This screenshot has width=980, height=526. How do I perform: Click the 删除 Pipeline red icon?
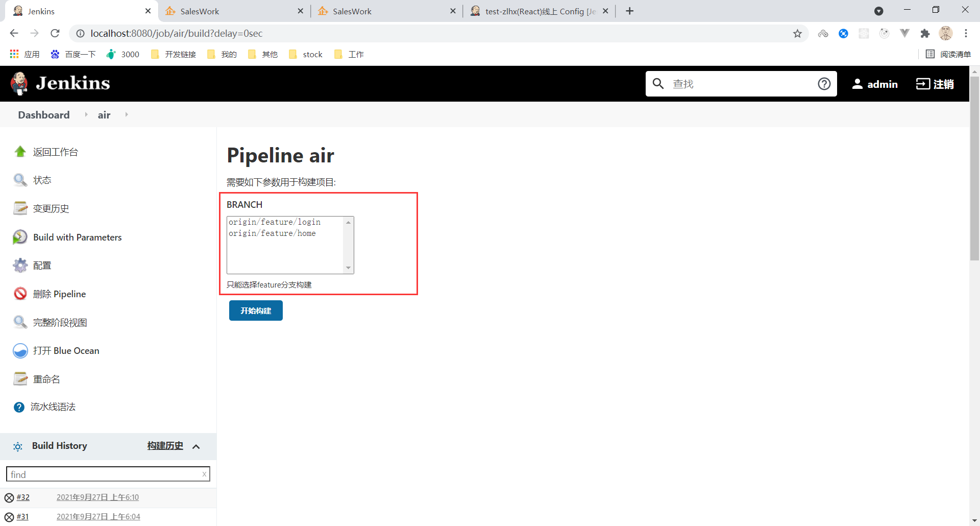pos(20,294)
